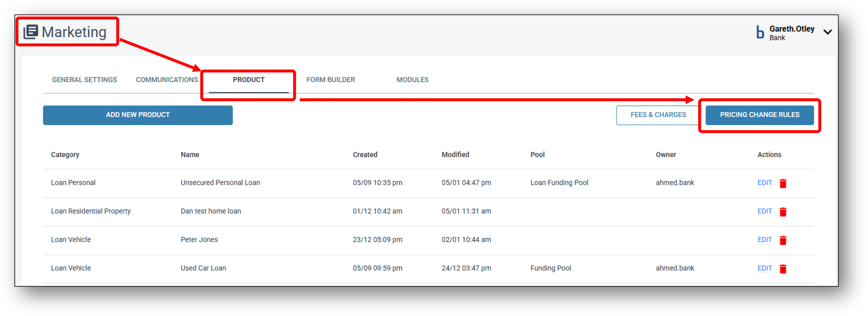Switch to the Communications tab

coord(167,80)
